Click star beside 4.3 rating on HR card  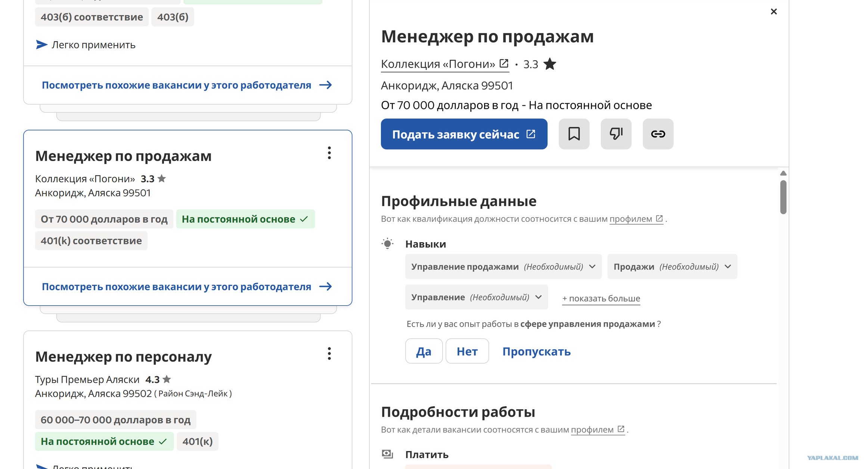point(167,379)
